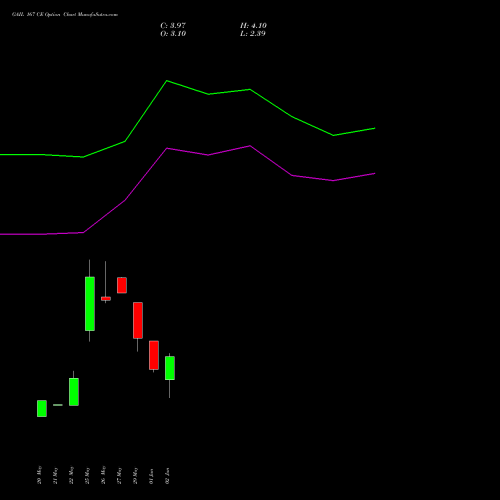Viewport: 500px width, 500px height.
Task: Click the 20 May date label
Action: pos(39,475)
